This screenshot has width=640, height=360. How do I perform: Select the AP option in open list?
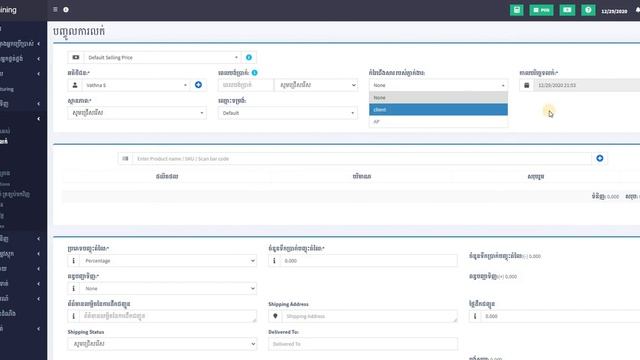point(438,122)
